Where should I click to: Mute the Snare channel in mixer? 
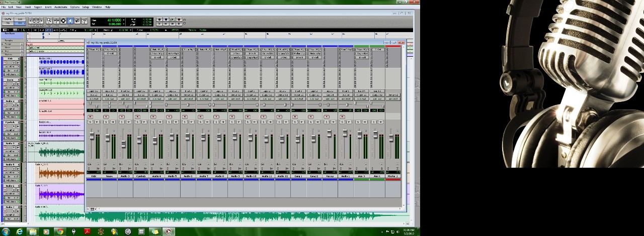coord(113,122)
